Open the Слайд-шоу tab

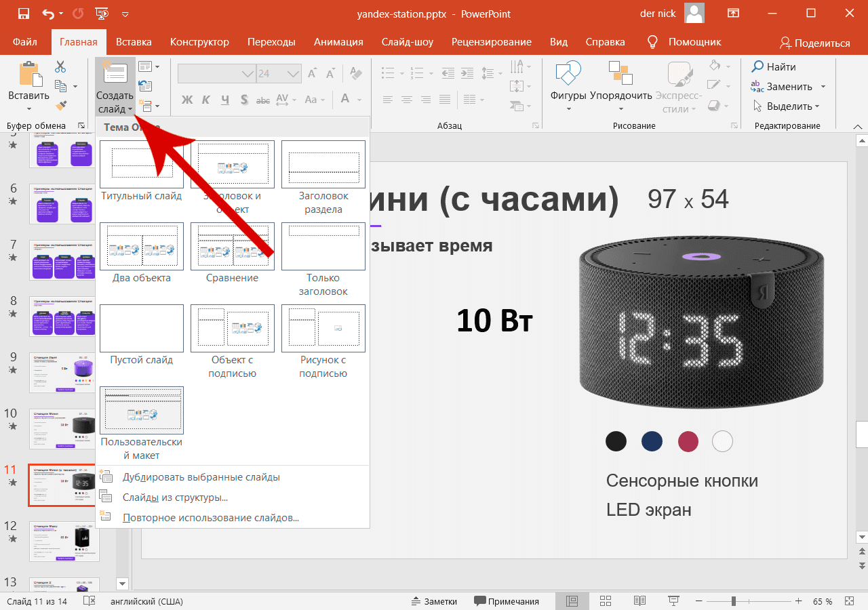(408, 42)
